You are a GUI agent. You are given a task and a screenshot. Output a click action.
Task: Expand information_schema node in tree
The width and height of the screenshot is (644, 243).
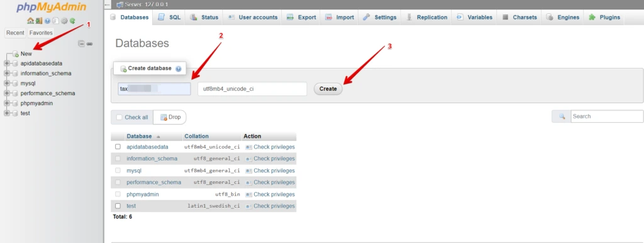point(6,73)
